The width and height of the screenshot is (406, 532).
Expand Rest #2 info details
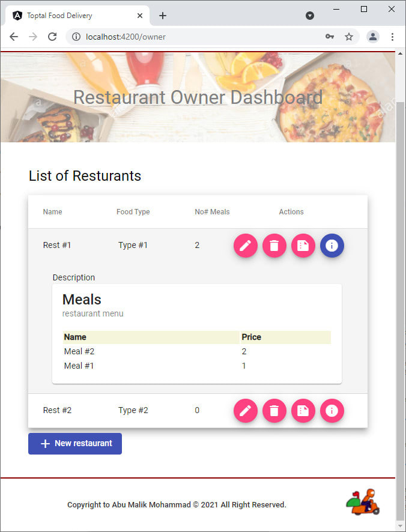(x=332, y=411)
